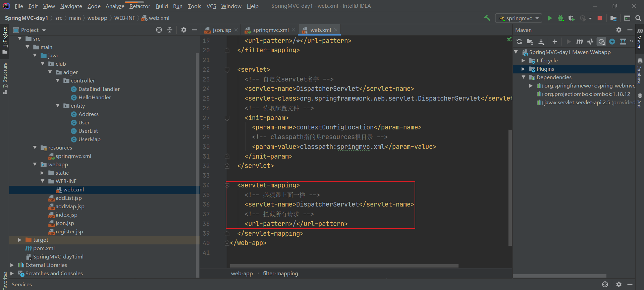Viewport: 644px width, 290px height.
Task: Click WEB-INF in the navigation breadcrumb
Action: tap(124, 18)
